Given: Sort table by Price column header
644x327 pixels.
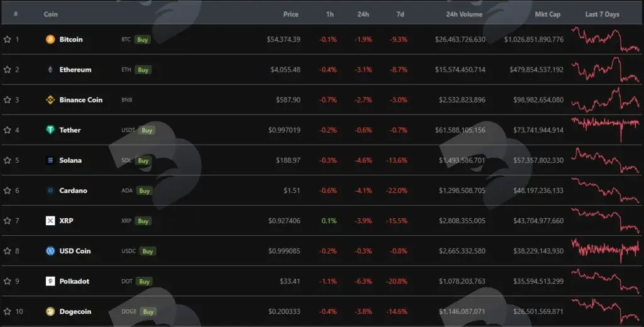Looking at the screenshot, I should 291,14.
